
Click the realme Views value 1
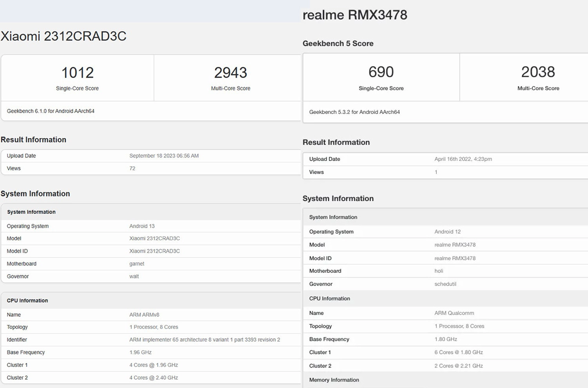point(436,172)
